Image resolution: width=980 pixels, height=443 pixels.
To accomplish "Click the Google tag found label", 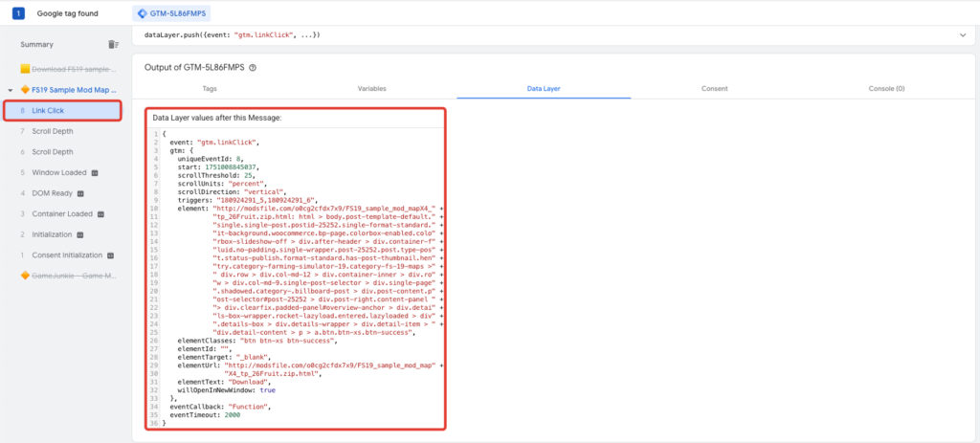I will 68,13.
